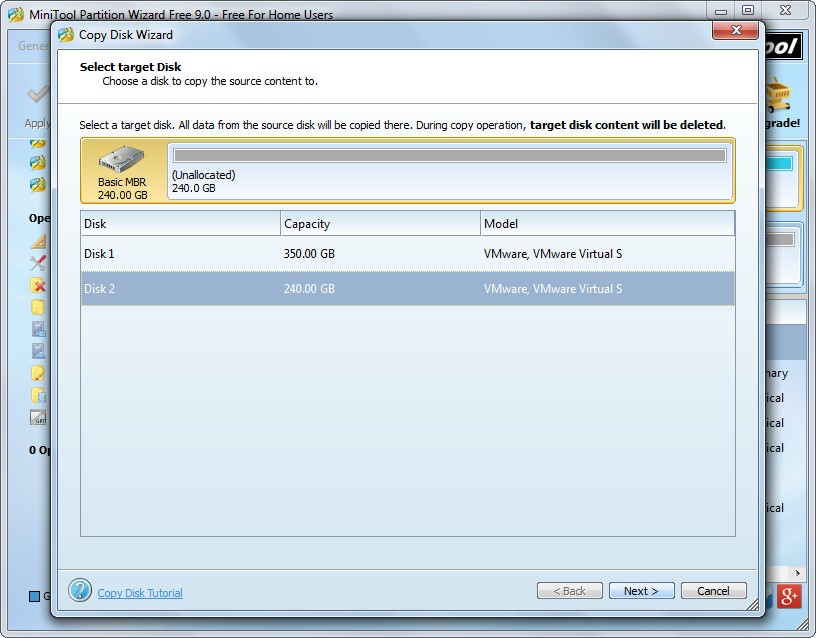Click the Copy Disk Wizard title icon
Screen dimensions: 816x638
(66, 35)
